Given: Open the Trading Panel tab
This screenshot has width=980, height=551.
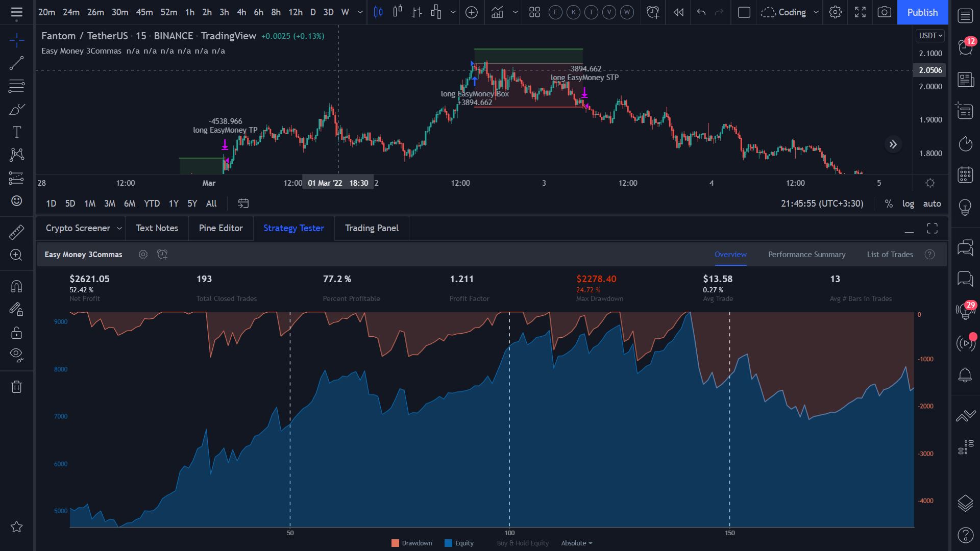Looking at the screenshot, I should click(x=372, y=228).
